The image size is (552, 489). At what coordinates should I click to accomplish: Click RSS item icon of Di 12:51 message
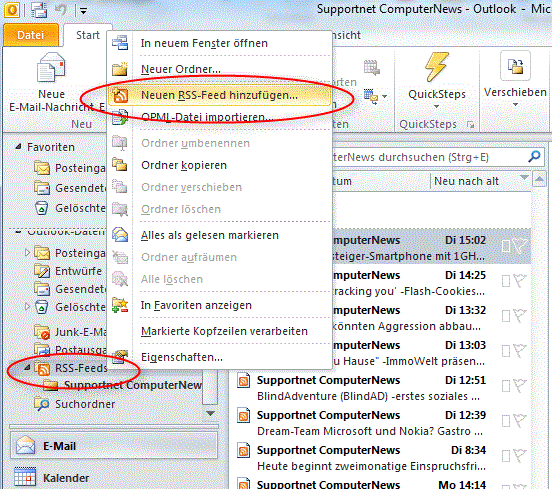pyautogui.click(x=244, y=381)
